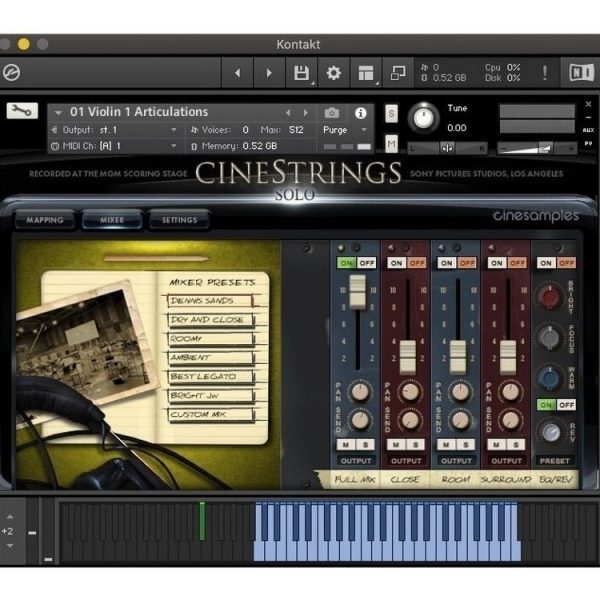
Task: Select the Bright JW preset
Action: point(210,395)
